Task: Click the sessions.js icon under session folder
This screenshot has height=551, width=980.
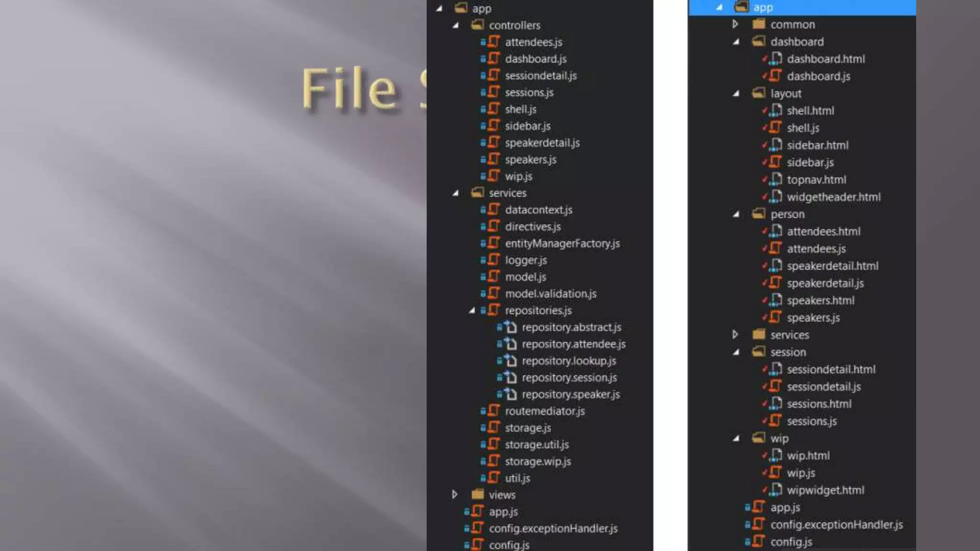Action: point(776,421)
